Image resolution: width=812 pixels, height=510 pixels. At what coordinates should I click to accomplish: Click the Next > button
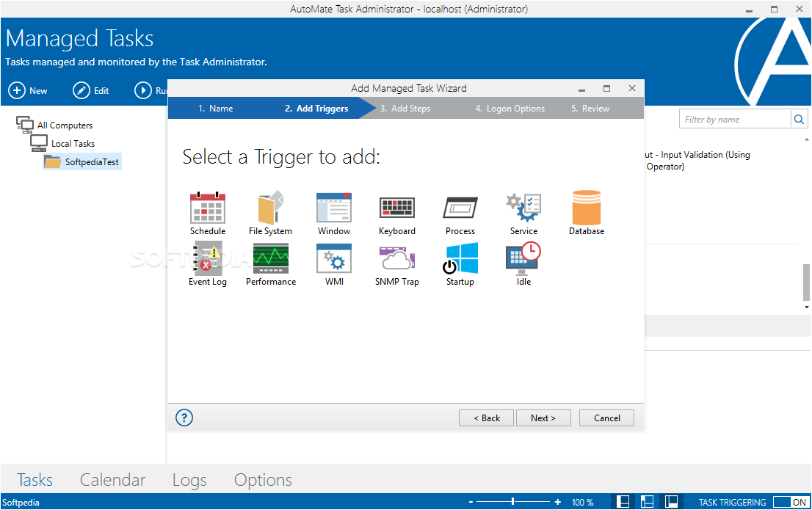pos(543,418)
